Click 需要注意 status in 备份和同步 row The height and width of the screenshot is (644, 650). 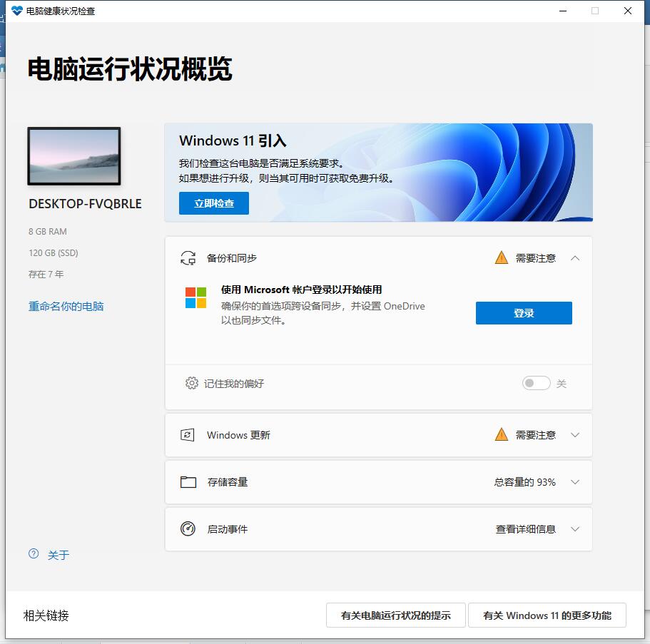click(x=536, y=258)
